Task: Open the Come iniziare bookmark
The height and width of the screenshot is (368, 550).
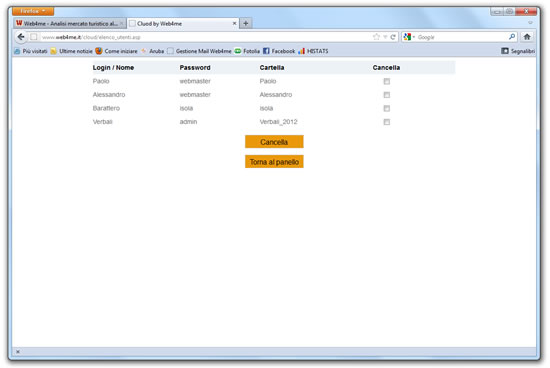Action: click(116, 51)
